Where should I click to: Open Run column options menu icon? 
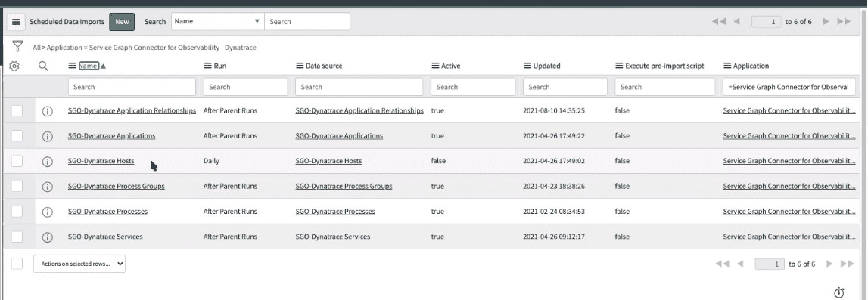click(207, 66)
